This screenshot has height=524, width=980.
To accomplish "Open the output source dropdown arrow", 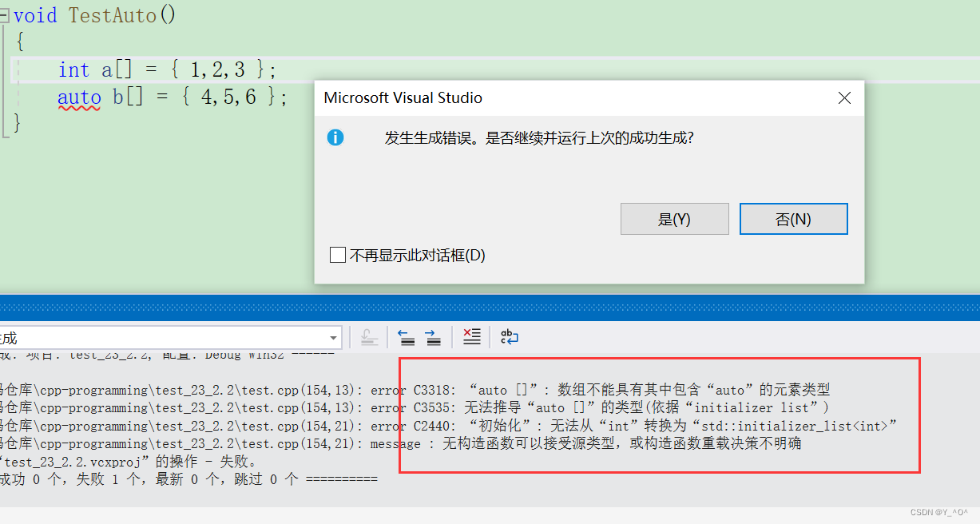I will pyautogui.click(x=333, y=338).
